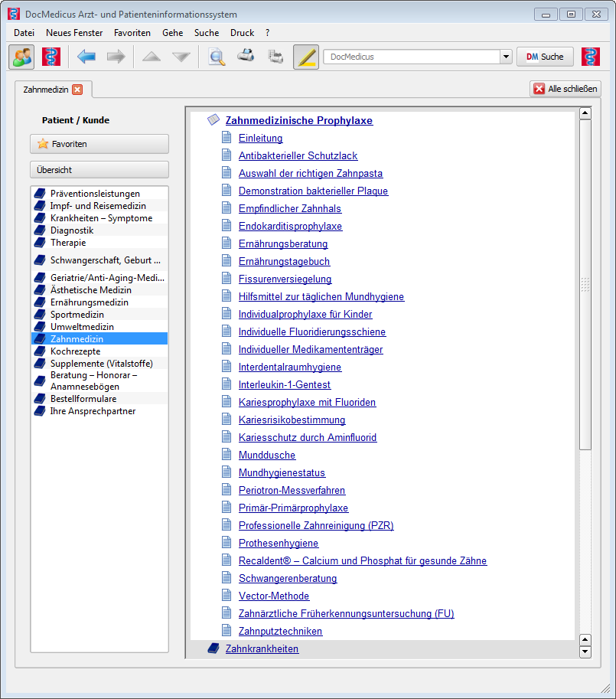Viewport: 616px width, 699px height.
Task: Click the DM Suche button
Action: 545,57
